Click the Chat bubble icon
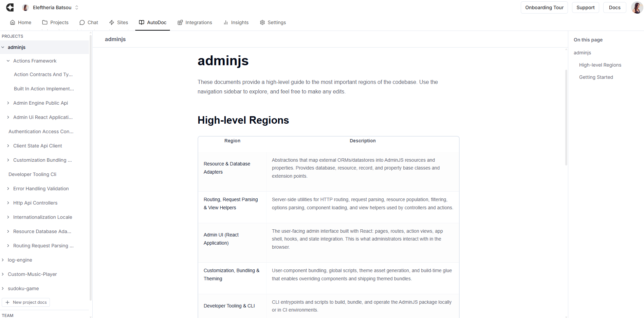 [x=82, y=22]
